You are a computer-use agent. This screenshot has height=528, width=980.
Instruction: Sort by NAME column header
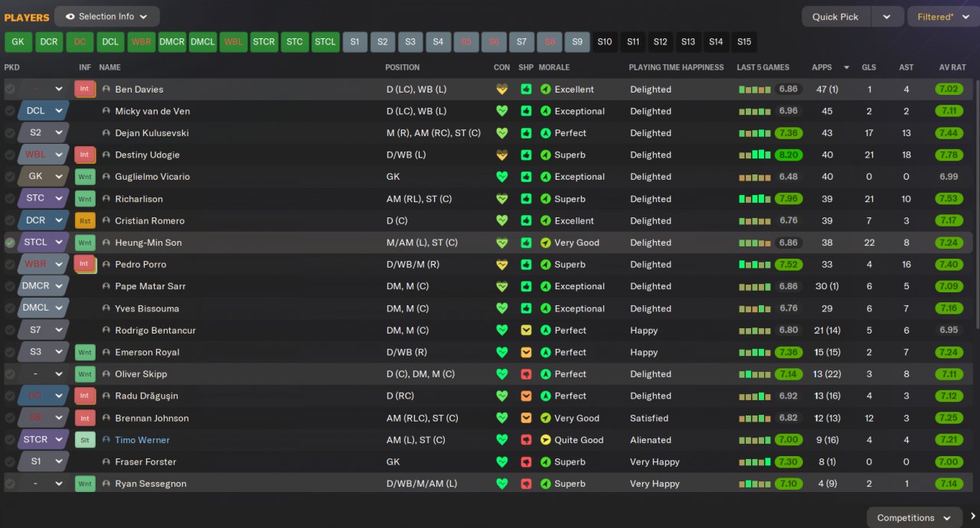pos(109,67)
